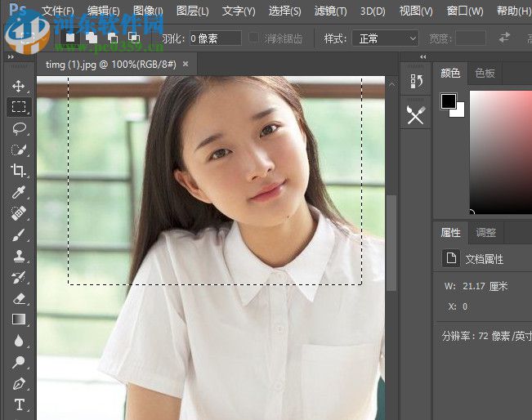Switch to the 属性 properties tab
532x420 pixels.
450,233
